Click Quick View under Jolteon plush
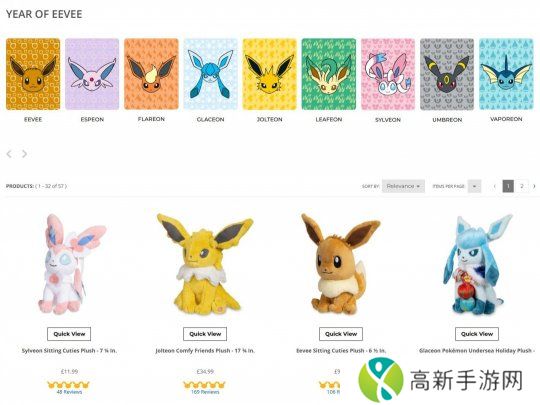This screenshot has height=405, width=540. click(x=205, y=334)
